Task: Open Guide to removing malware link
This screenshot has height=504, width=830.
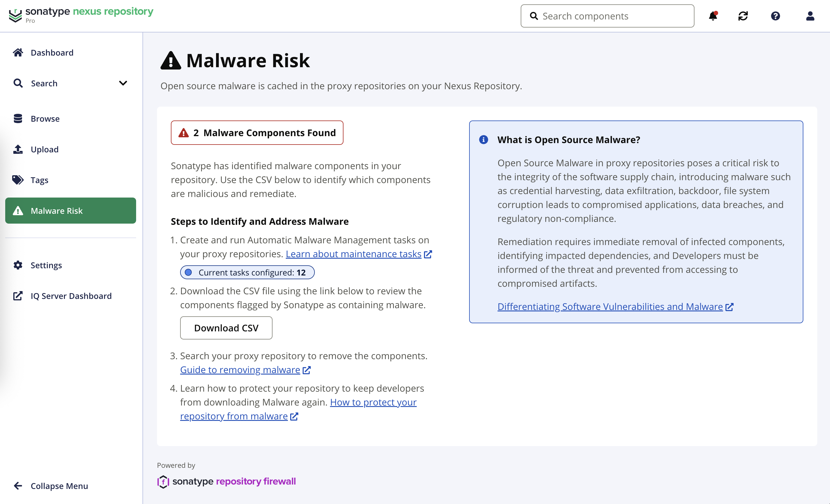Action: 240,370
